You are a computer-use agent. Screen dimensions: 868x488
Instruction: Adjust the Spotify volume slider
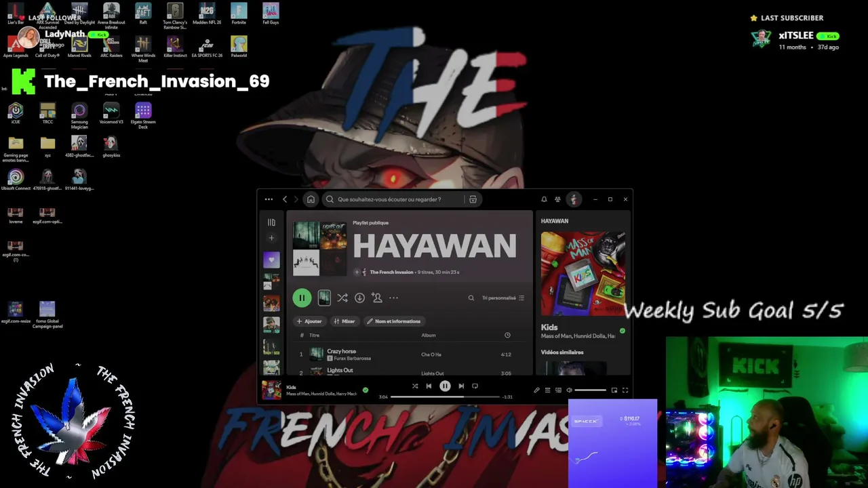(x=591, y=390)
